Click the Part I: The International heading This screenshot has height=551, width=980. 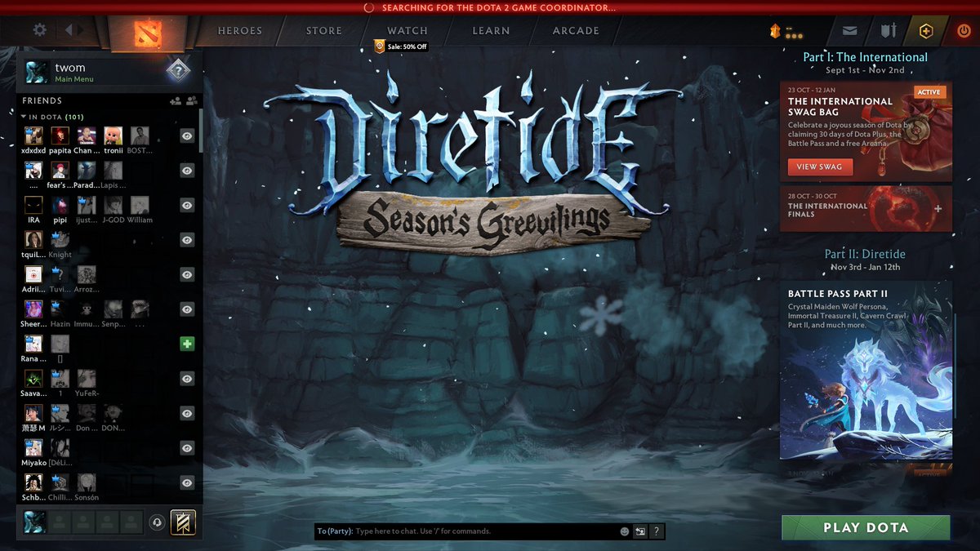point(865,57)
